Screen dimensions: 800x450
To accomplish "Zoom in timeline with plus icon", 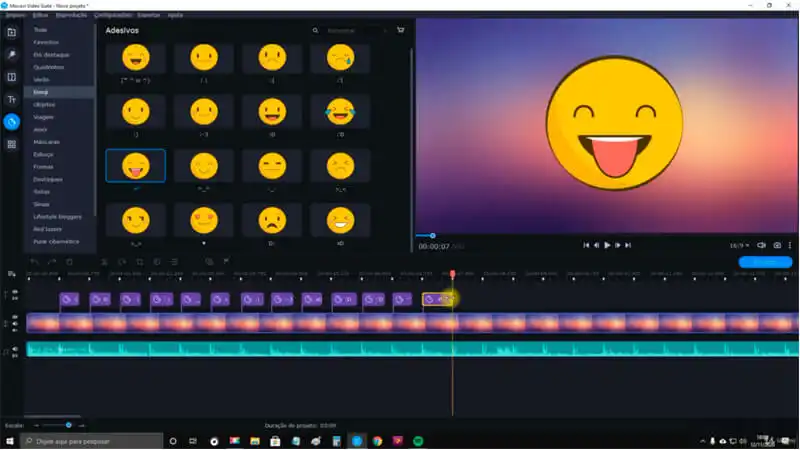I will tap(82, 425).
